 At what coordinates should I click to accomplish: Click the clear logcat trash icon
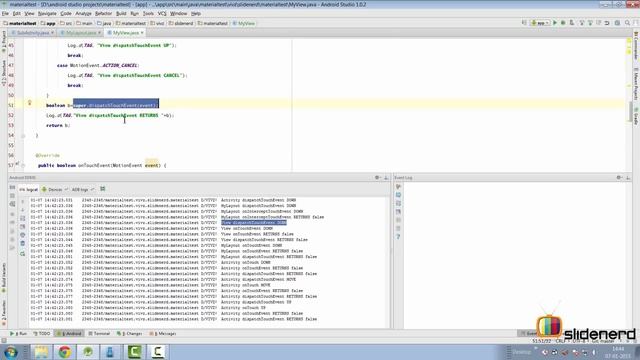coord(22,244)
